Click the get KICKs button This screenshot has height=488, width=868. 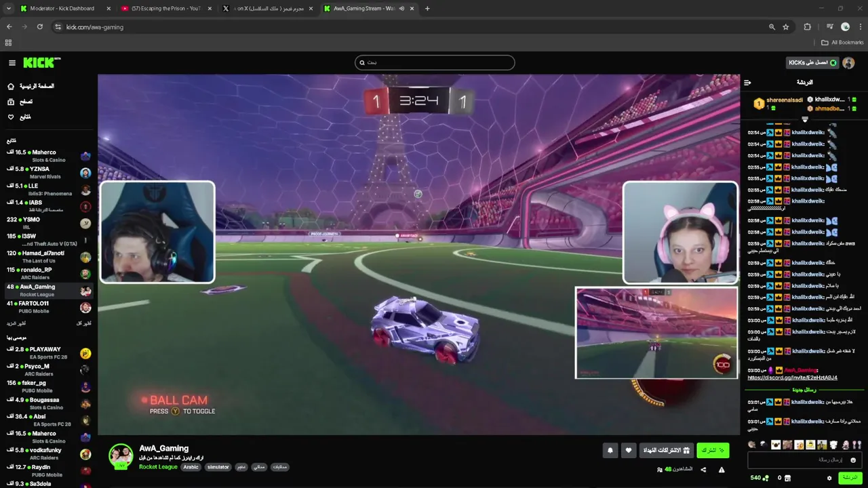[x=812, y=62]
